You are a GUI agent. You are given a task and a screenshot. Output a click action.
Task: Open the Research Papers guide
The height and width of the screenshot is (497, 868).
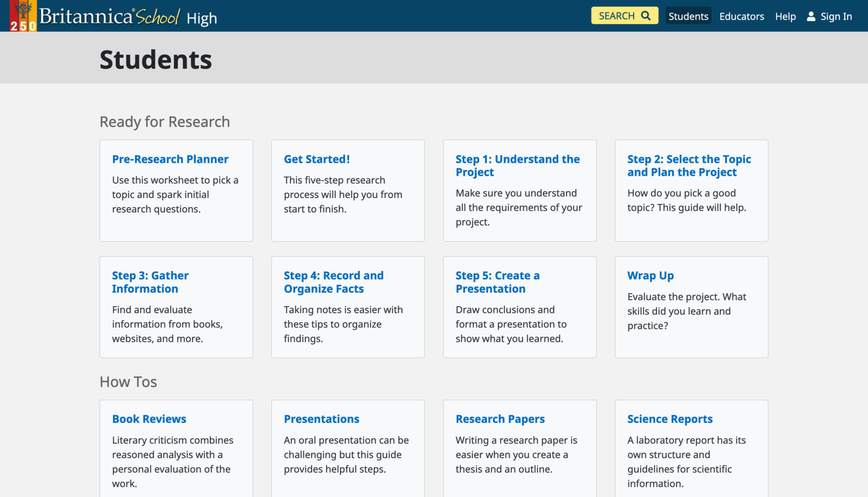(x=500, y=419)
